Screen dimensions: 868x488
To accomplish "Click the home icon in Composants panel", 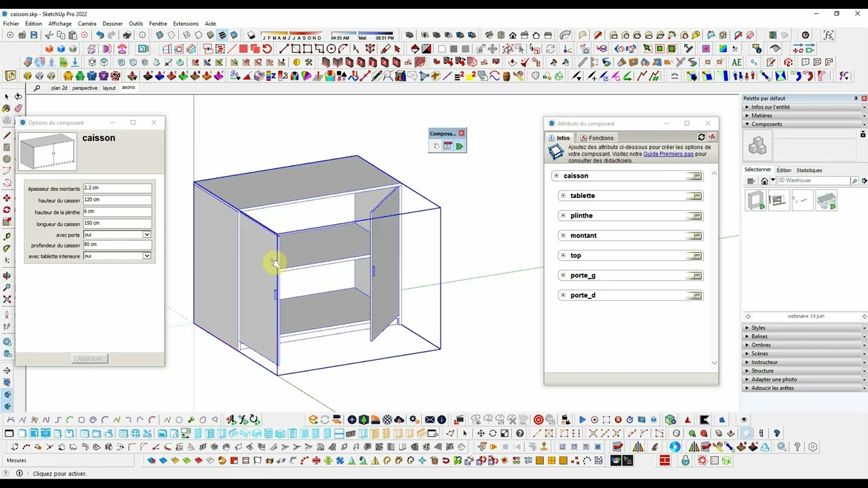I will coord(764,181).
